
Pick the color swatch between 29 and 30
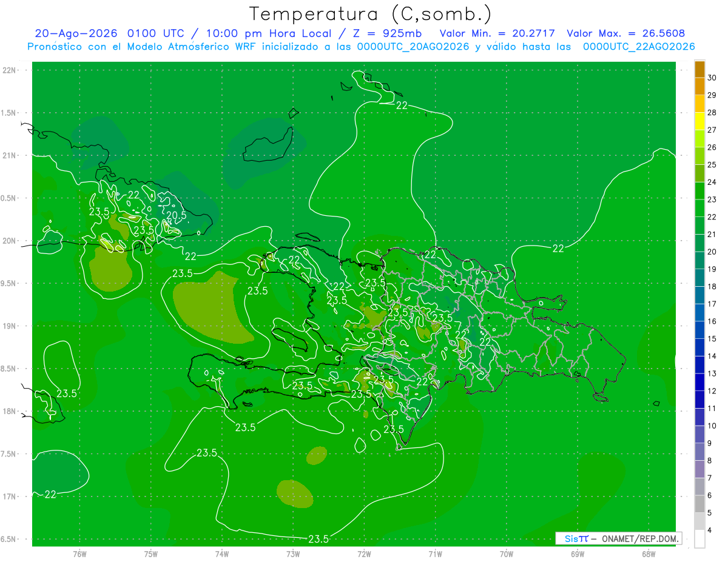tap(699, 87)
